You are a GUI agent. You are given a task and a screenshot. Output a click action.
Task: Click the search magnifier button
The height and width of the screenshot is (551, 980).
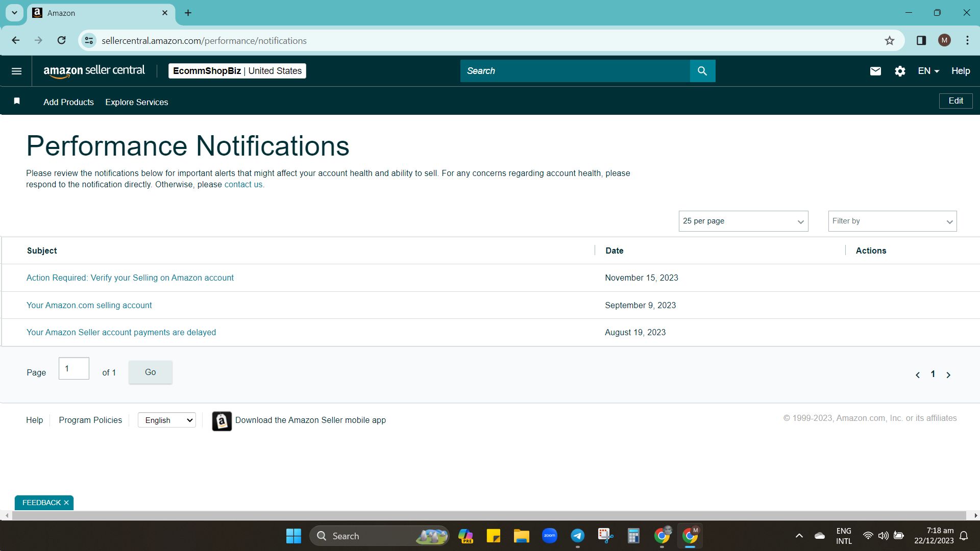tap(702, 71)
